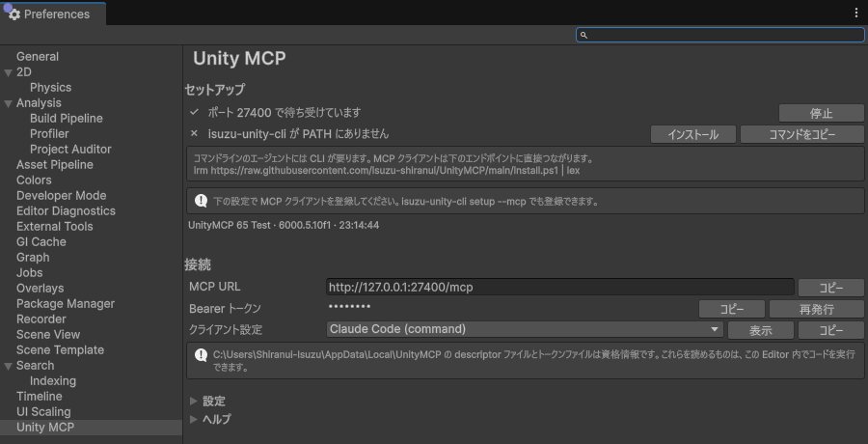Open Package Manager preferences
Viewport: 868px width, 444px height.
tap(66, 304)
